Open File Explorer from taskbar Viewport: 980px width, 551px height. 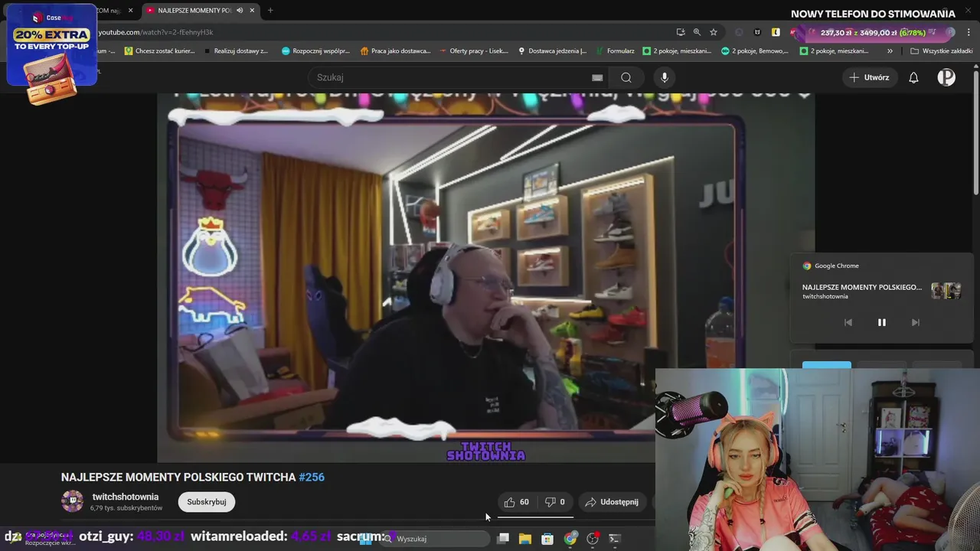525,539
